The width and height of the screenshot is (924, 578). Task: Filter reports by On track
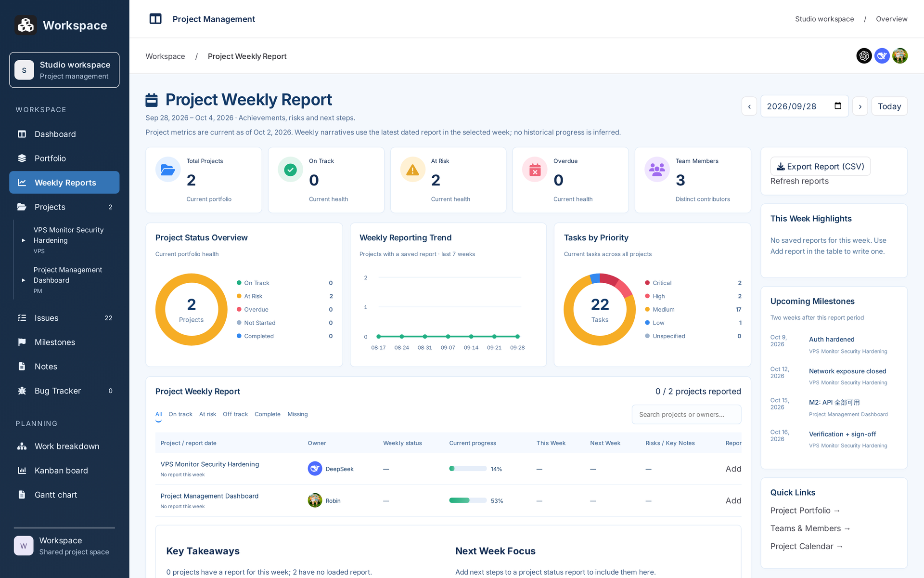tap(180, 414)
